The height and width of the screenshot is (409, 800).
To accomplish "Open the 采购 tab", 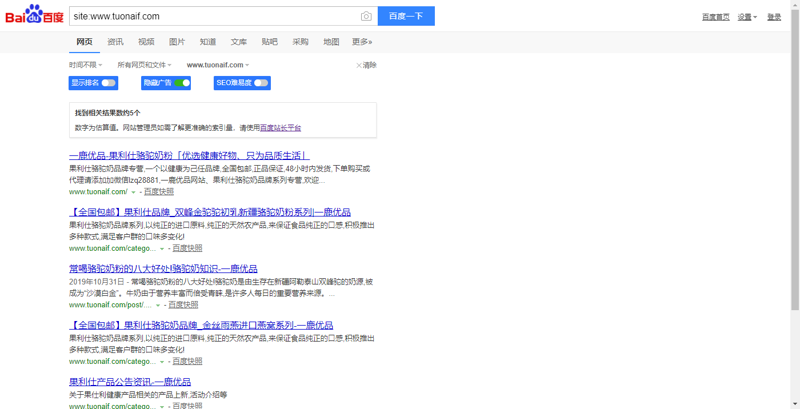I will point(301,42).
